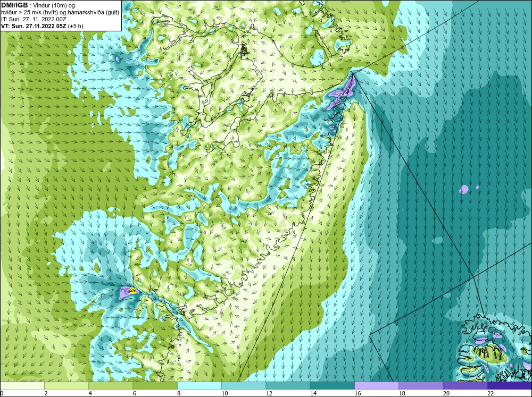This screenshot has width=532, height=397.
Task: Click the legend value 14
Action: [313, 393]
